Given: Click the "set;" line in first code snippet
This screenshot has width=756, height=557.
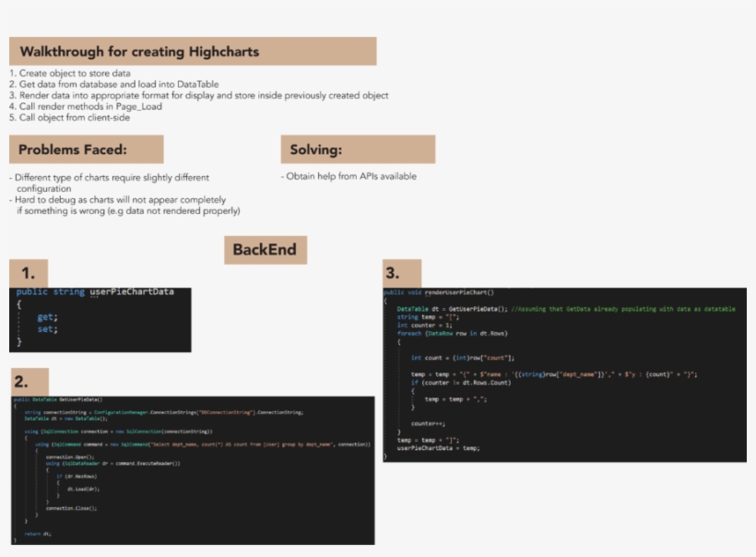Looking at the screenshot, I should (47, 328).
